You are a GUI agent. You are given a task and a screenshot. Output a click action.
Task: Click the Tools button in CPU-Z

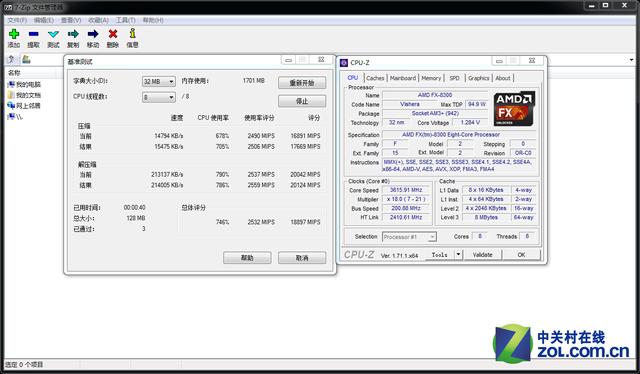(x=439, y=255)
